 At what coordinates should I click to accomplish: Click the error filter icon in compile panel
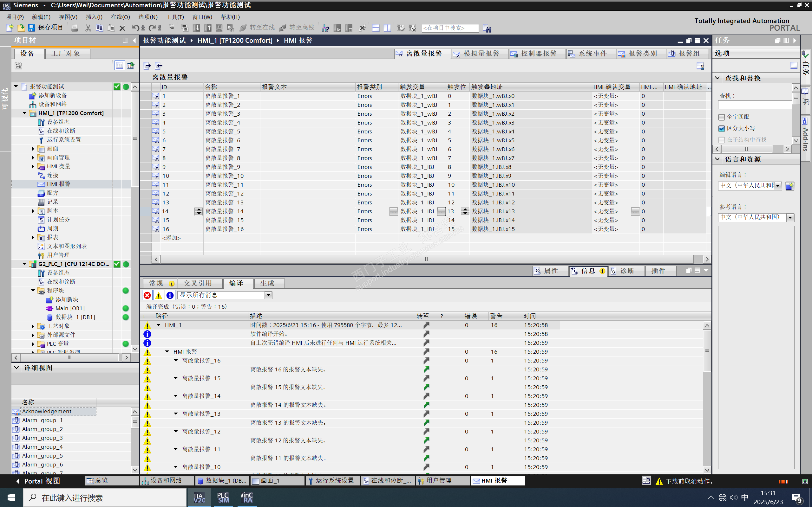147,295
